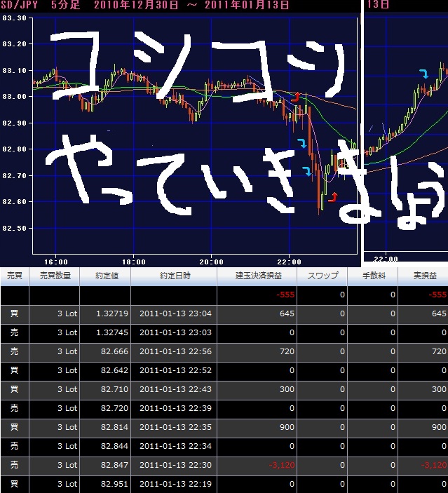Click the timestamp 2011-01-13 22:39
The height and width of the screenshot is (493, 448).
[x=176, y=408]
